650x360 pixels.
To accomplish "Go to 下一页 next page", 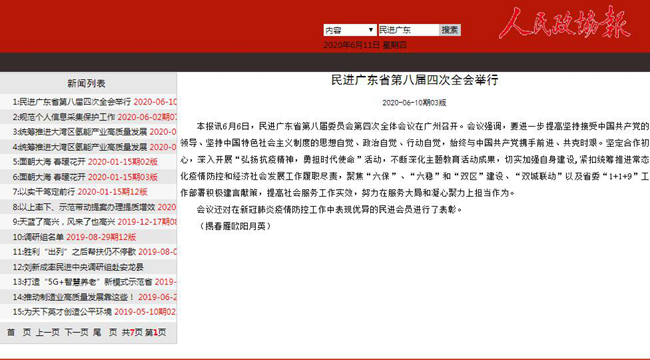I will click(76, 332).
